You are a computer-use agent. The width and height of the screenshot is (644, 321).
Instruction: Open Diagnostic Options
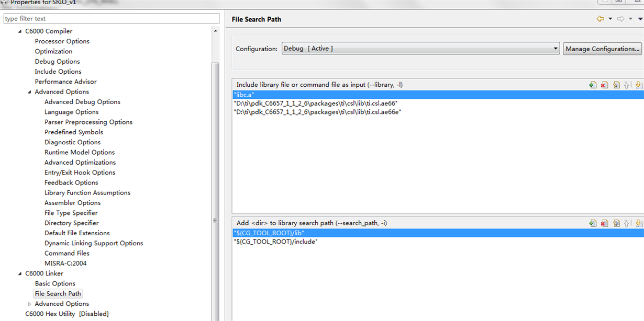pos(72,142)
